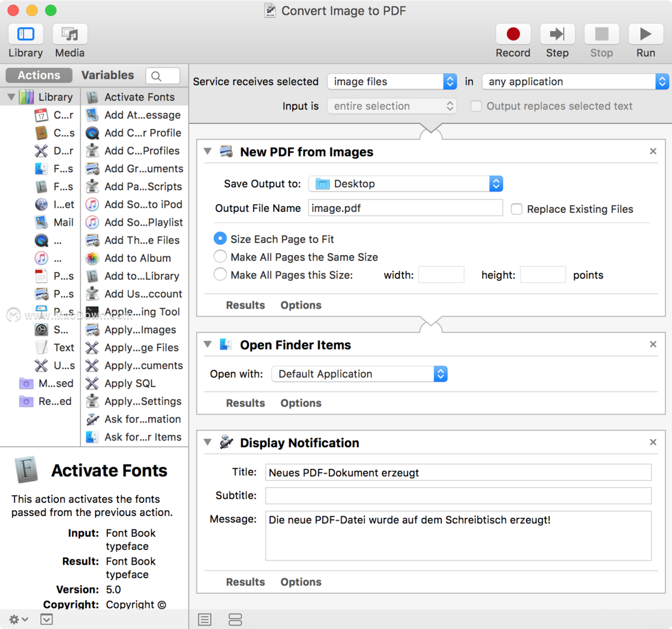Show Options of New PDF from Images
Screen dimensions: 672x629
click(301, 305)
